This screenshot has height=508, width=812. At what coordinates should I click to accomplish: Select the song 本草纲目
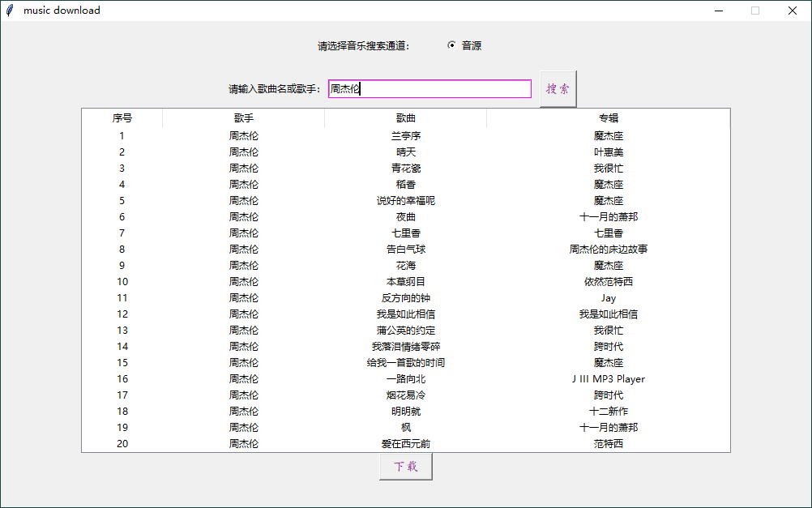(405, 281)
